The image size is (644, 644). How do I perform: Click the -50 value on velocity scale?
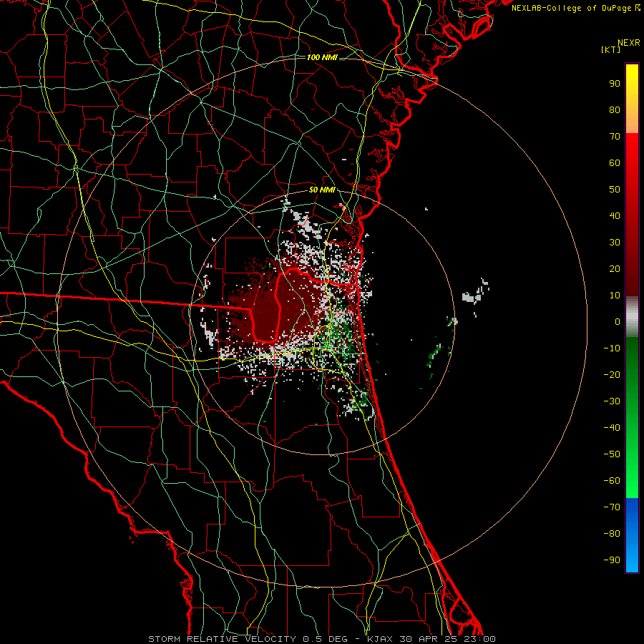point(612,454)
